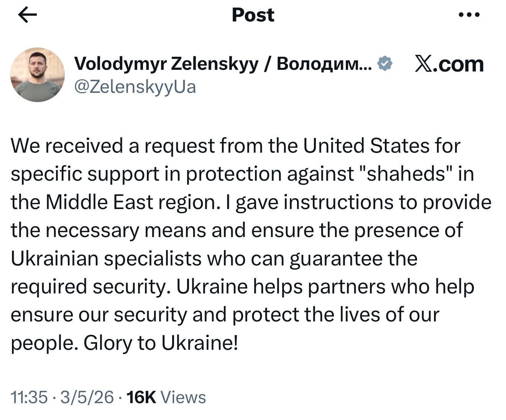This screenshot has height=420, width=506.
Task: Click "Glory to Ukraine!" closing text
Action: (x=161, y=343)
